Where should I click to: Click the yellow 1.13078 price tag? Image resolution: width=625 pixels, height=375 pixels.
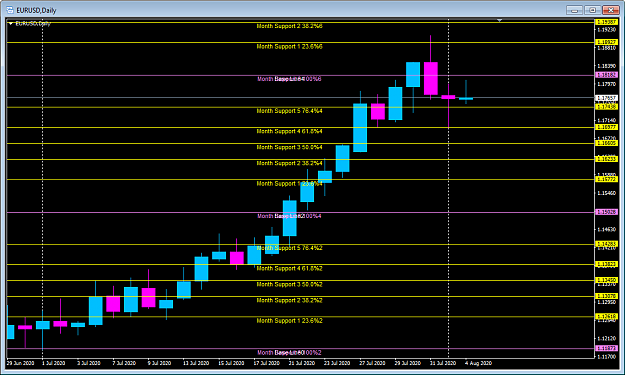tap(606, 296)
